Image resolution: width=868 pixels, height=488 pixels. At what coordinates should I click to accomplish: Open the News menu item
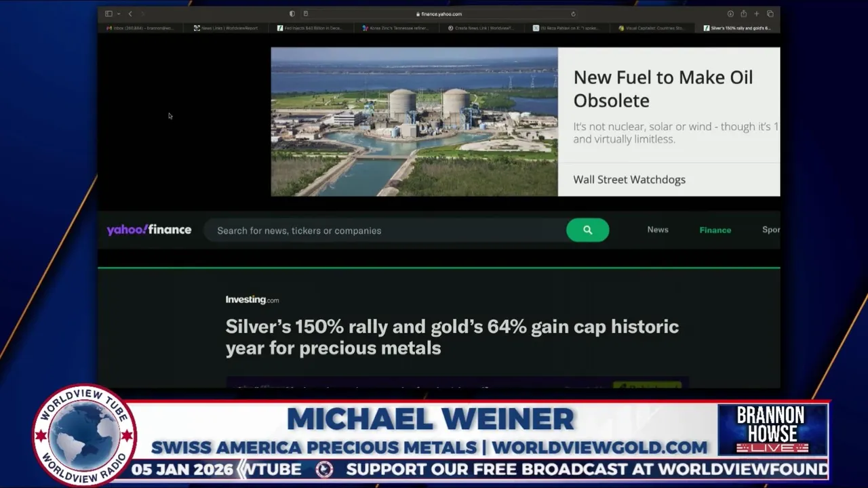coord(658,230)
